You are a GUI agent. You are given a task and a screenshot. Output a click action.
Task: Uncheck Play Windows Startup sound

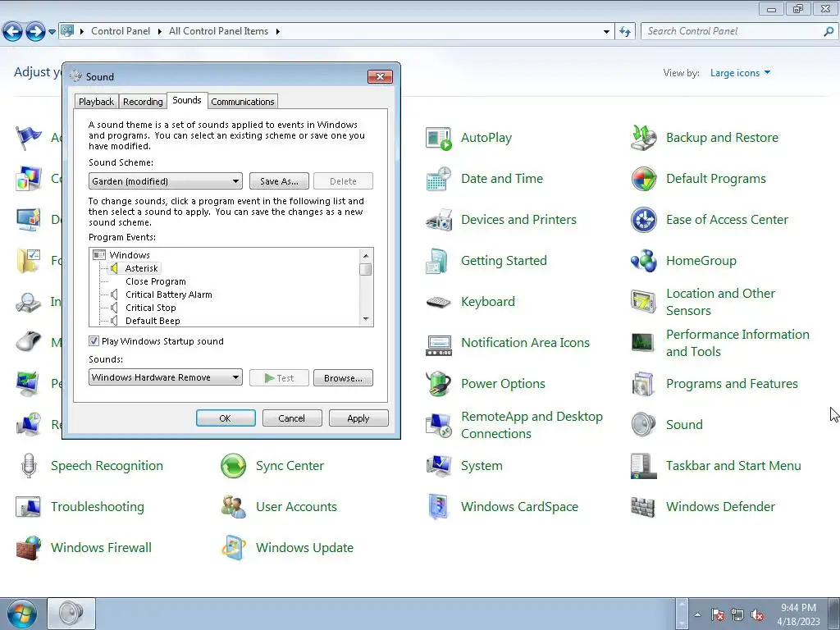pos(94,341)
